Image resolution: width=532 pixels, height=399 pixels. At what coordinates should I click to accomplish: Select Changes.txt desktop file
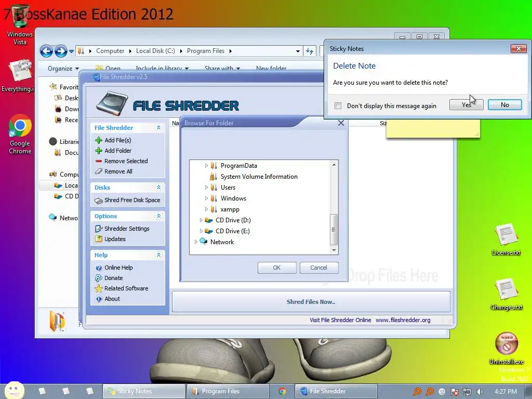[x=506, y=294]
